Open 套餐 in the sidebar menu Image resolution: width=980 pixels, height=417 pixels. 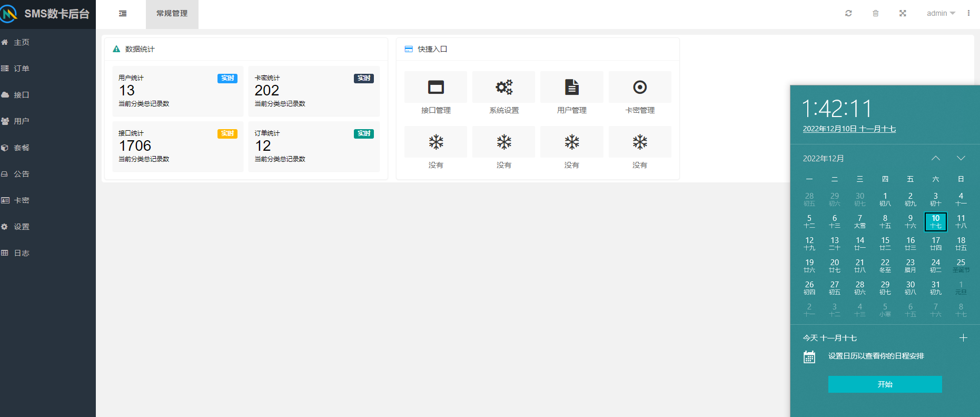point(22,148)
